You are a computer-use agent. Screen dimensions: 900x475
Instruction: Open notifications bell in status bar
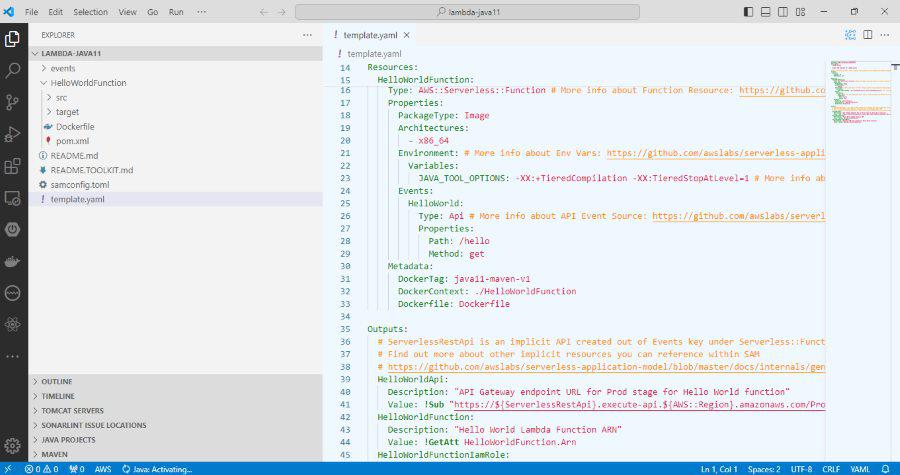[x=886, y=469]
